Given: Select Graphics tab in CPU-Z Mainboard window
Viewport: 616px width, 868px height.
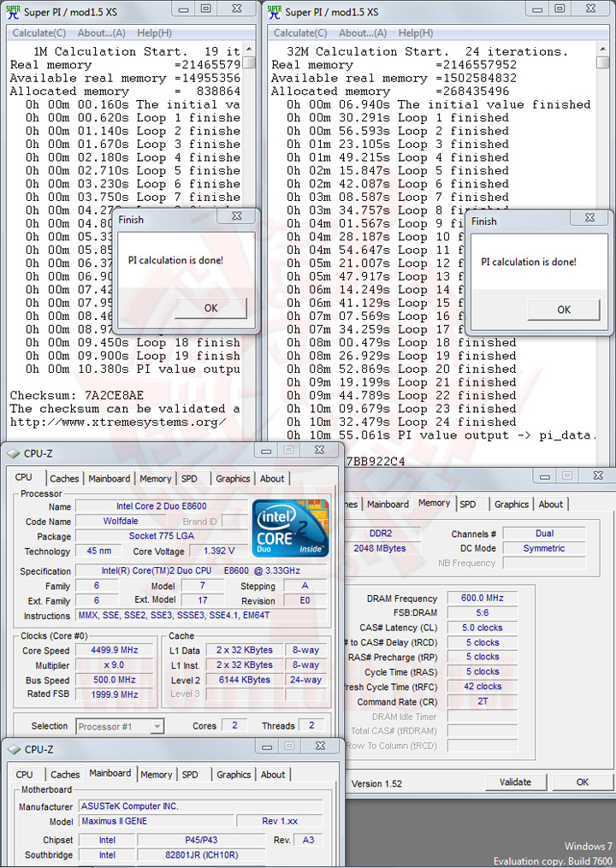Looking at the screenshot, I should tap(234, 775).
